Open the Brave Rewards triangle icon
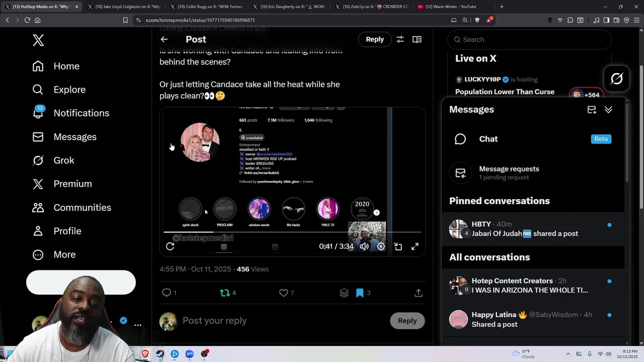This screenshot has width=644, height=362. pyautogui.click(x=489, y=20)
